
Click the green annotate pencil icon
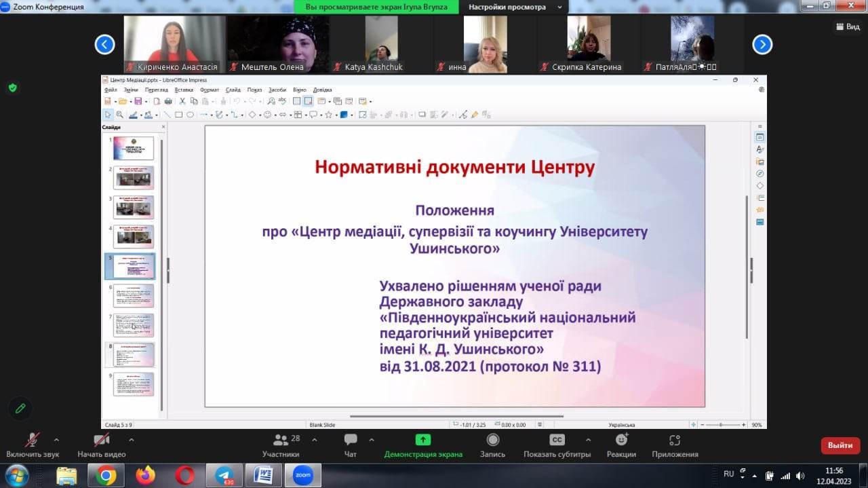pos(20,408)
